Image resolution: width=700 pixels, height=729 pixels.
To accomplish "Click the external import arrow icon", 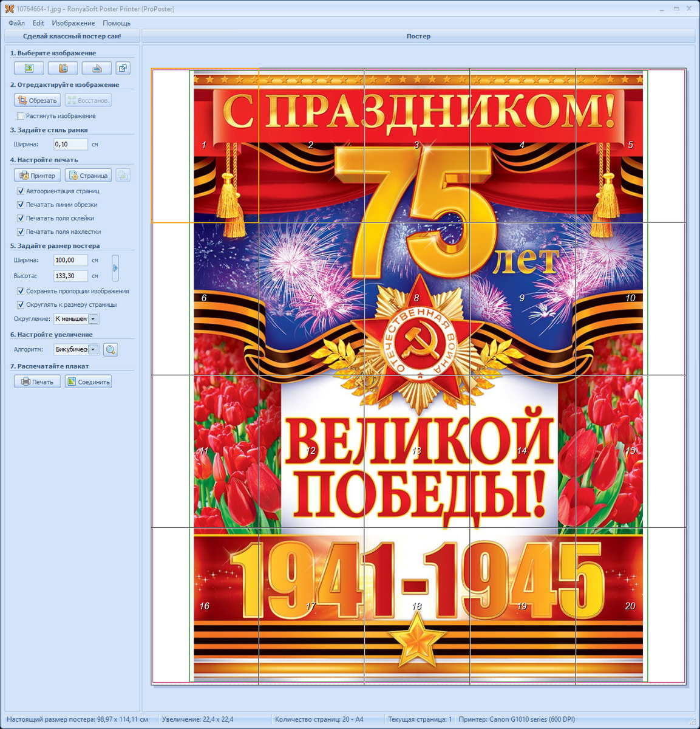I will (123, 68).
